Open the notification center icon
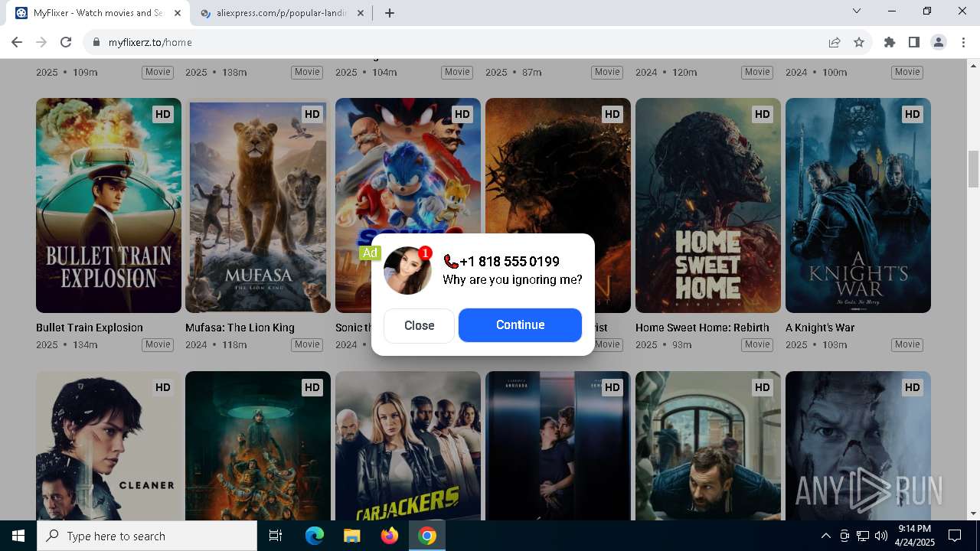980x551 pixels. 955,536
